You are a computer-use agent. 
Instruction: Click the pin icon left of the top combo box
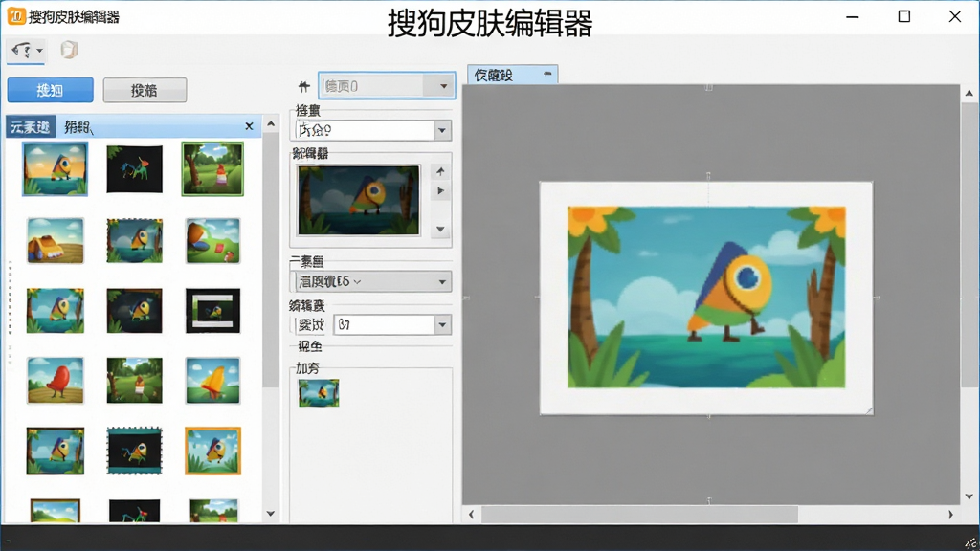click(x=303, y=87)
